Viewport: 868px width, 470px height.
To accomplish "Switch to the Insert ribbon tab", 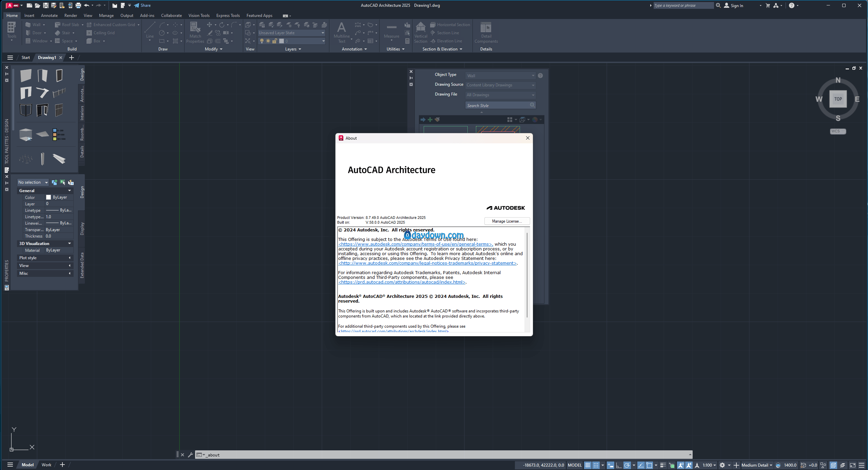I will (x=29, y=16).
